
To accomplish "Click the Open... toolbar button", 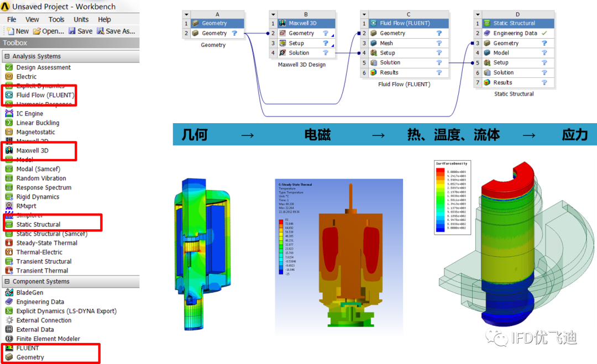I will [48, 31].
